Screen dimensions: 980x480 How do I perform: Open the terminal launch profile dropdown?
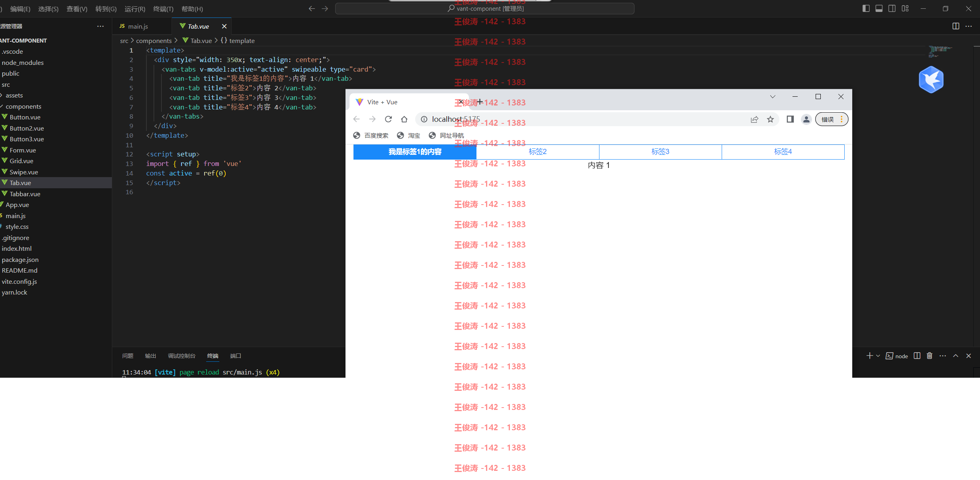tap(878, 356)
